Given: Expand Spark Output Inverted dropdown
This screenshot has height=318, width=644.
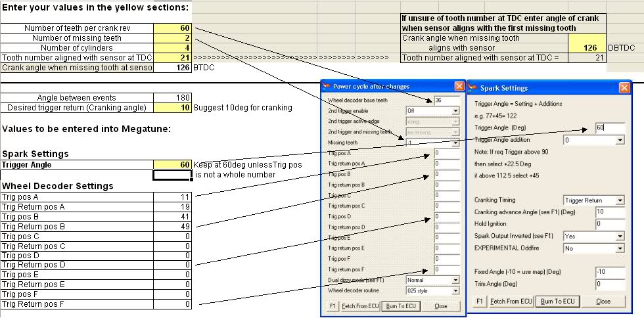Looking at the screenshot, I should [x=594, y=236].
